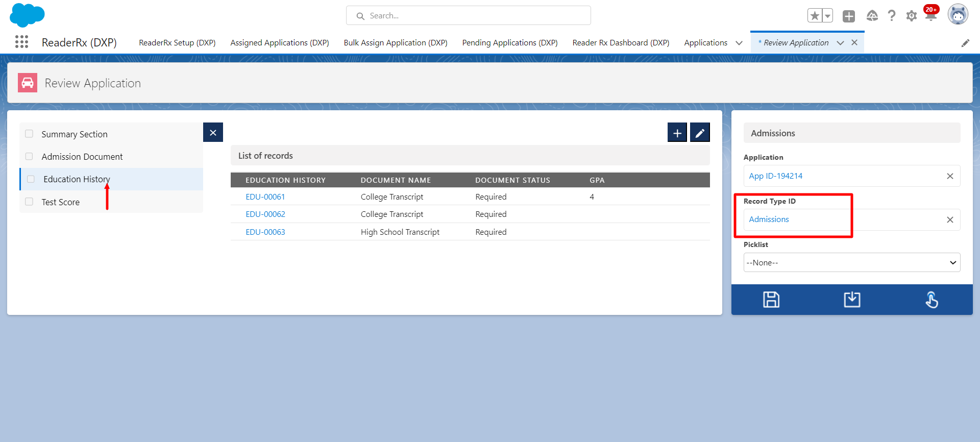This screenshot has width=980, height=442.
Task: Click the floppy disk save icon
Action: tap(771, 300)
